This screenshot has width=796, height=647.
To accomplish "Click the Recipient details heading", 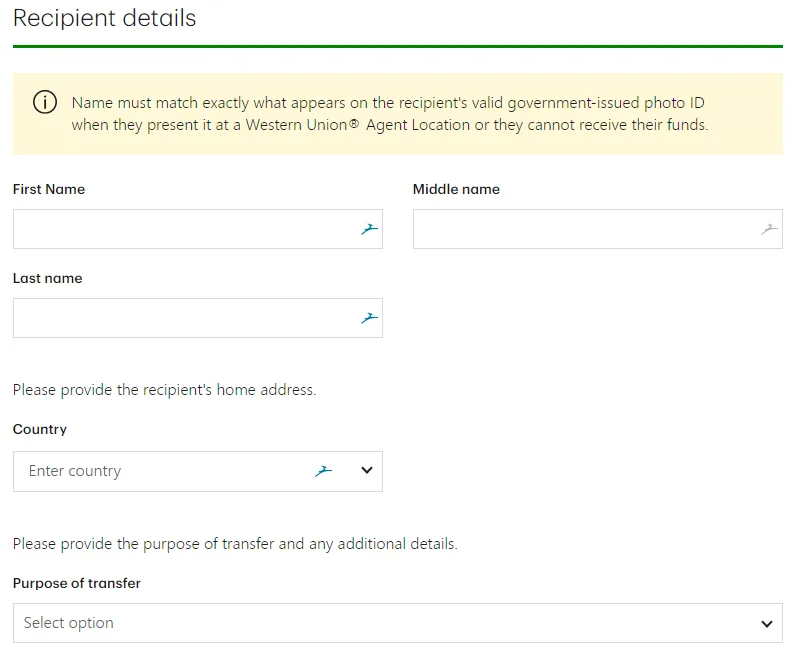I will click(x=105, y=18).
